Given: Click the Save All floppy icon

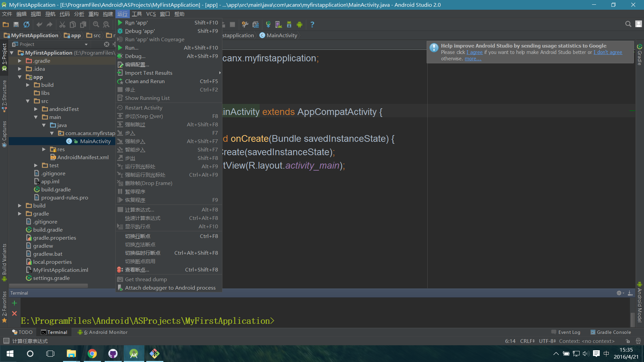Looking at the screenshot, I should click(16, 24).
